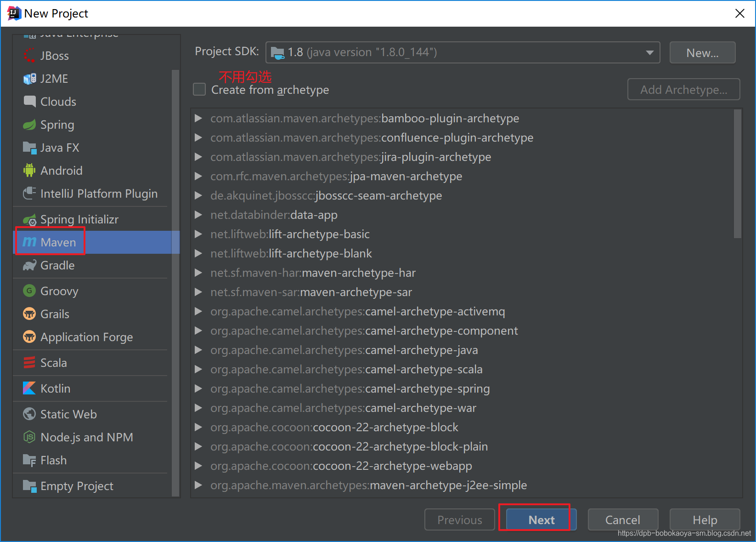Select the Application Forge icon
This screenshot has height=542, width=756.
coord(29,337)
